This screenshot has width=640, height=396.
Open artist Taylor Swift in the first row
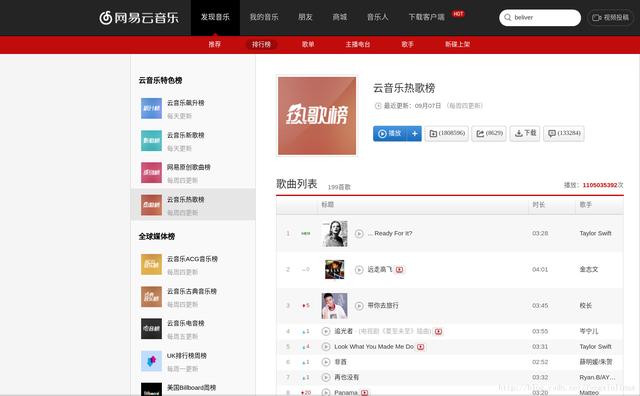point(596,234)
